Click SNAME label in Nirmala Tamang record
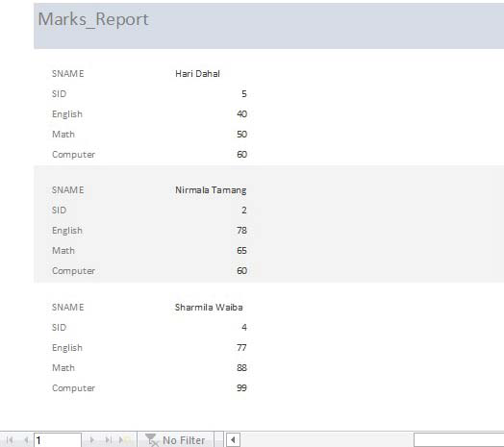 68,190
